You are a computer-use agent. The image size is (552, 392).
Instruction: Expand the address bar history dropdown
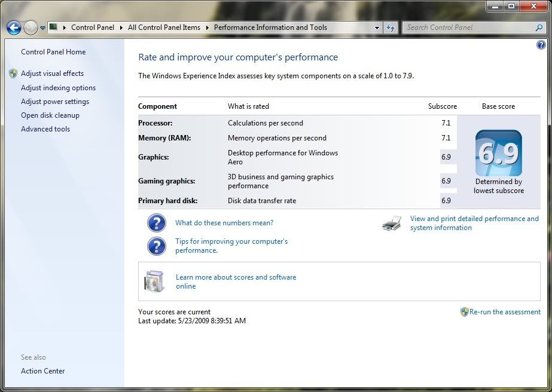click(x=377, y=27)
